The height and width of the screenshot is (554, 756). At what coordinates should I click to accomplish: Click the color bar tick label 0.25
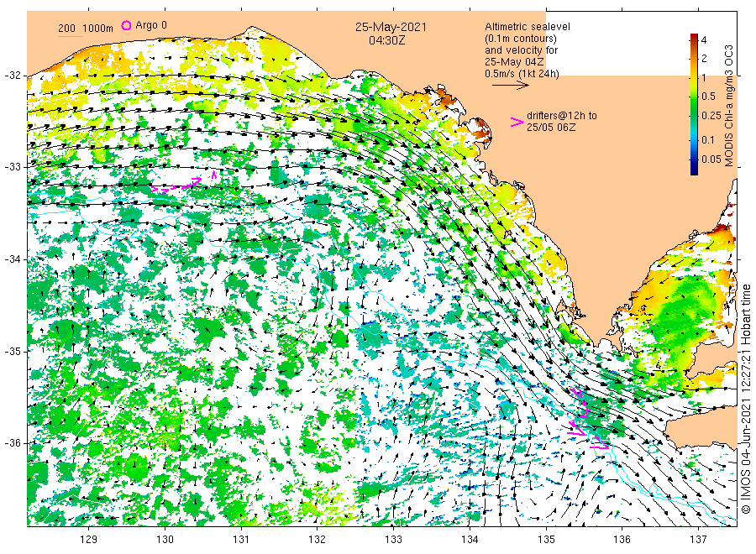[x=711, y=116]
